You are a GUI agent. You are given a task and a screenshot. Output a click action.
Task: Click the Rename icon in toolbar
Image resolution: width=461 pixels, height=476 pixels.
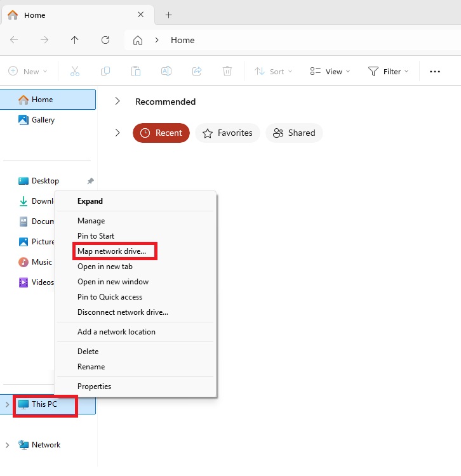click(166, 72)
